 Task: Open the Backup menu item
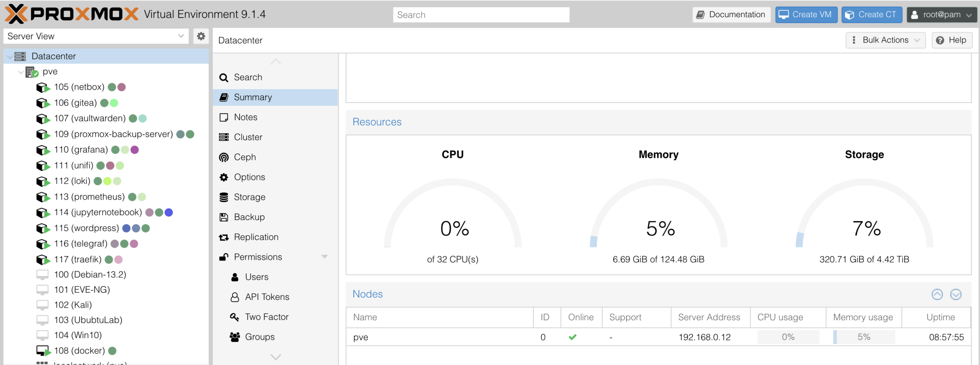[249, 217]
